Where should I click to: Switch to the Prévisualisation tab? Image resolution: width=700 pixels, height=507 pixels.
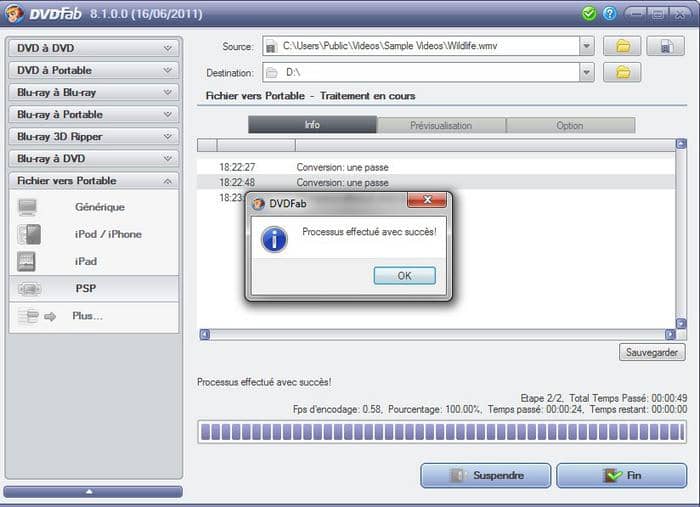441,125
